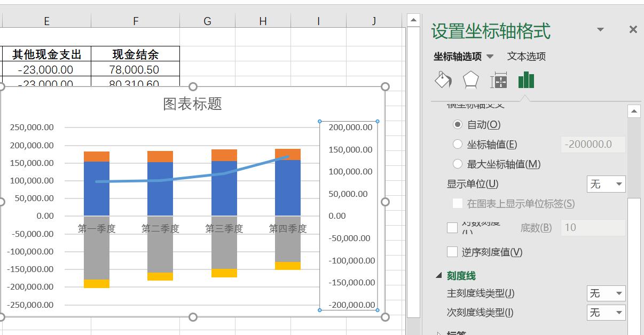
Task: Select column header H
Action: 263,21
